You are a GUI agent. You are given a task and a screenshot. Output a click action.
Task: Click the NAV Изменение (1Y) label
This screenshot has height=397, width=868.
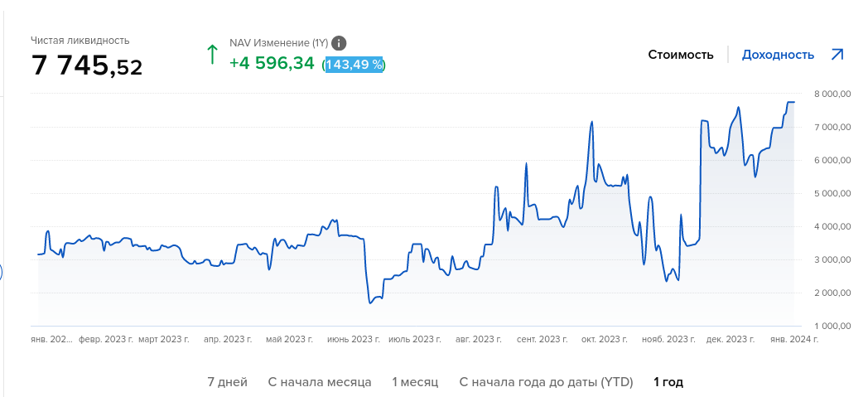[x=279, y=42]
